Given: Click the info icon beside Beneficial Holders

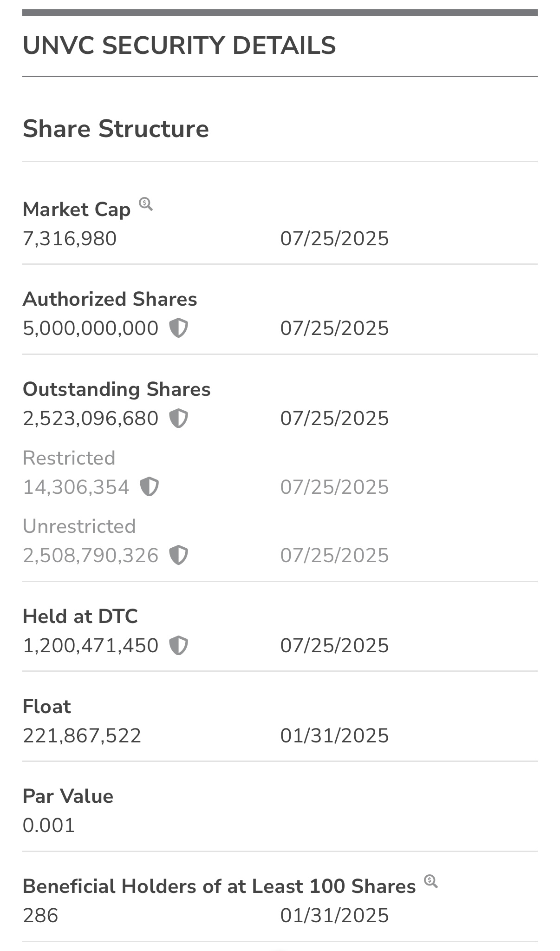Looking at the screenshot, I should pyautogui.click(x=431, y=881).
